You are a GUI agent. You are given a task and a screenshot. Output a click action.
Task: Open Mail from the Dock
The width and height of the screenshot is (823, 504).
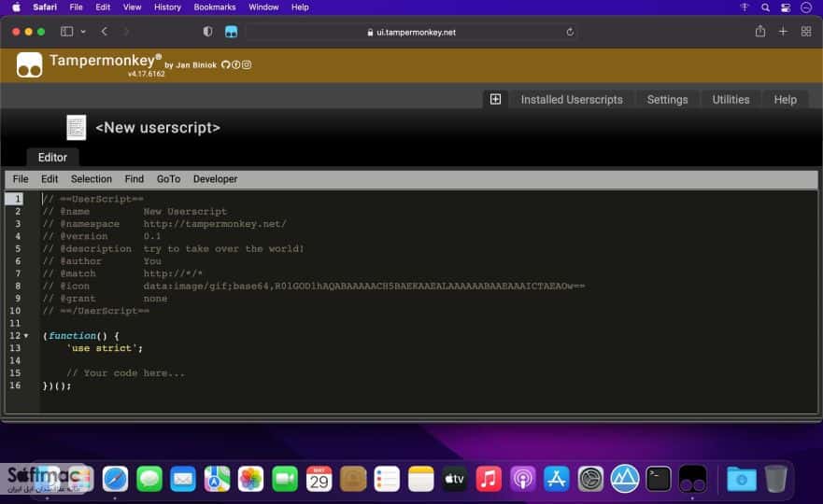point(183,479)
